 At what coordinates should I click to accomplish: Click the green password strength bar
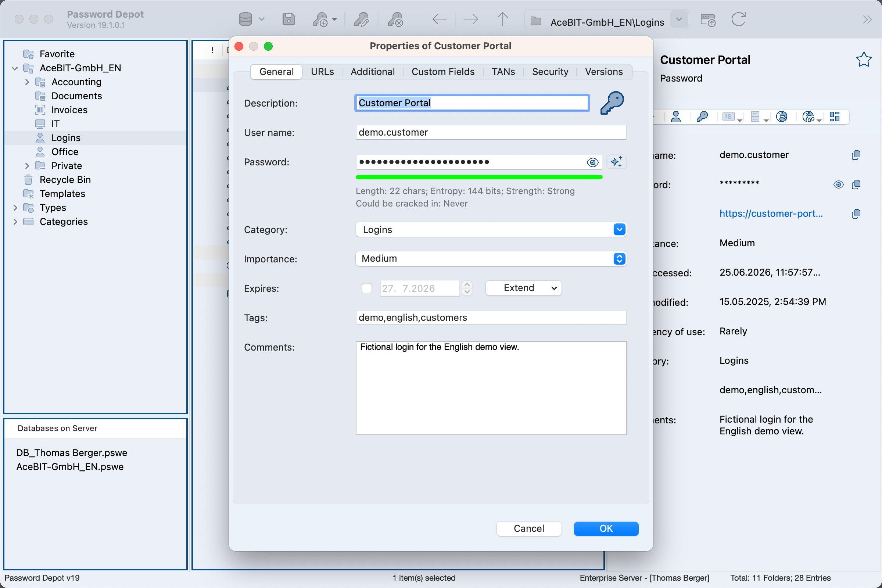pyautogui.click(x=479, y=177)
